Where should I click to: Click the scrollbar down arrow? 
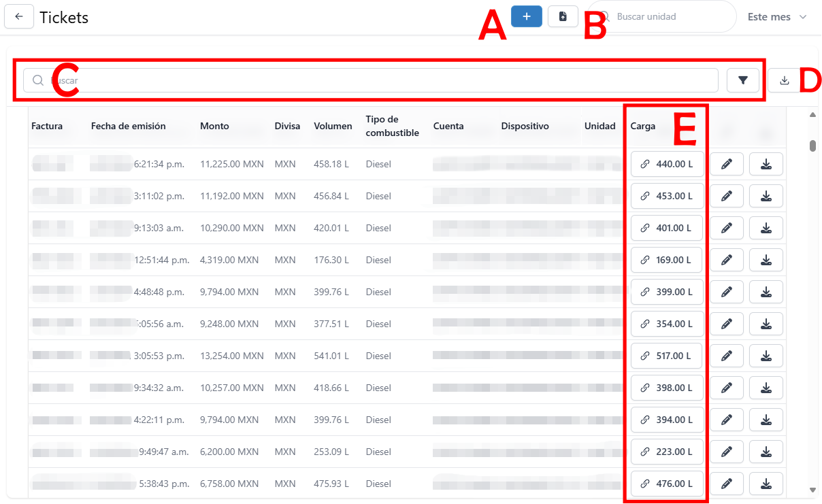(x=812, y=490)
